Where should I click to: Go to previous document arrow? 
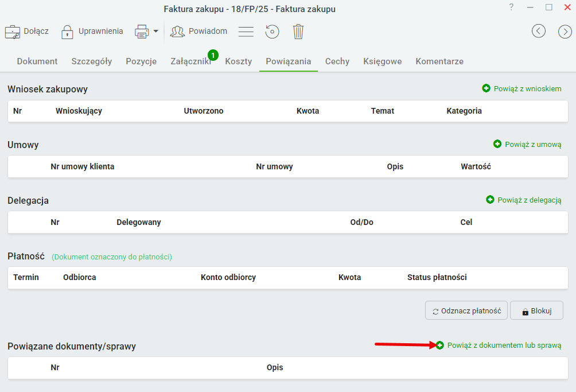(539, 31)
